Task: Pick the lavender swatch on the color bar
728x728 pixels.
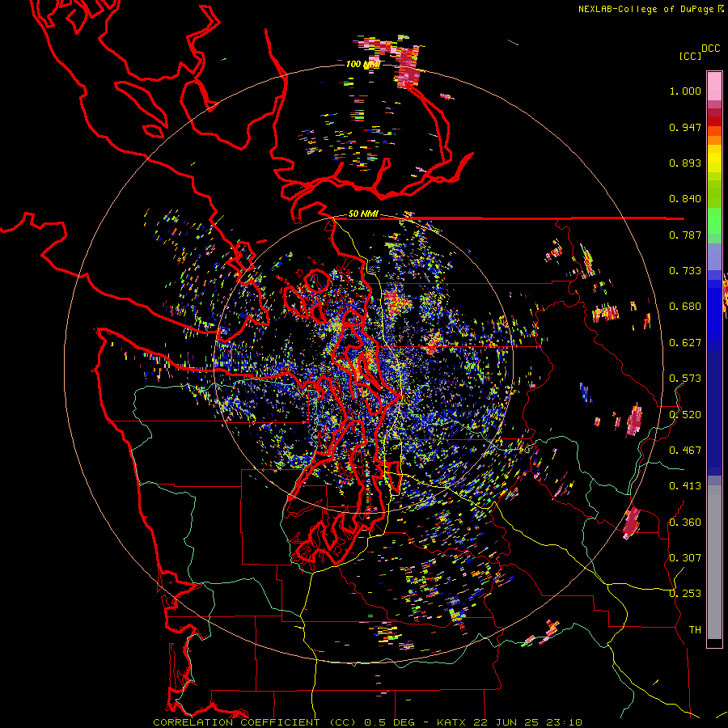Action: pyautogui.click(x=714, y=256)
